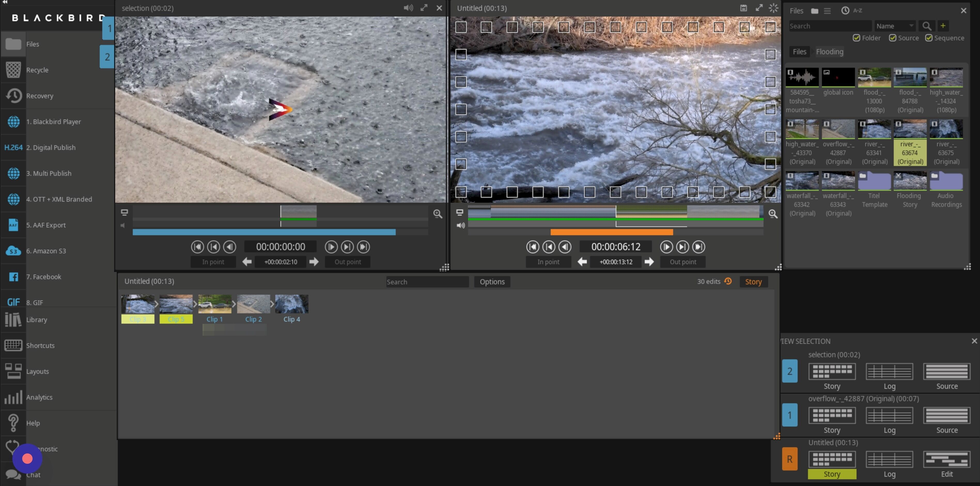
Task: Toggle the Source filter checkbox
Action: [x=892, y=38]
